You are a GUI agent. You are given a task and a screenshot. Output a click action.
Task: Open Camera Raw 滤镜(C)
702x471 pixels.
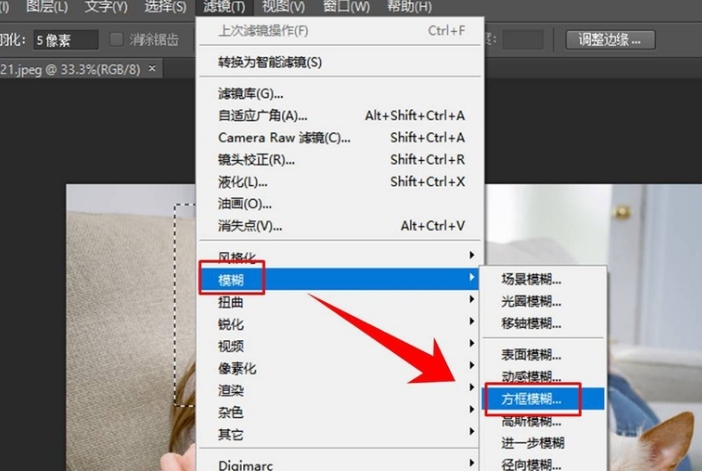(340, 137)
